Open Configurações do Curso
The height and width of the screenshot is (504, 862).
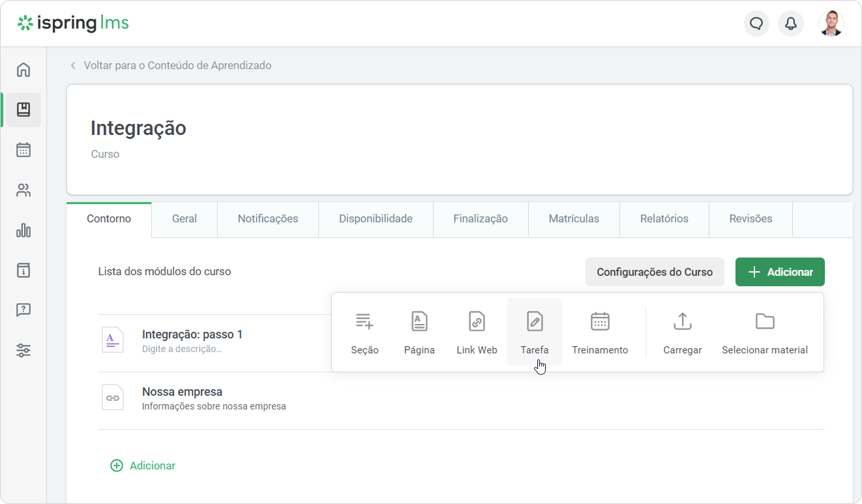(655, 272)
